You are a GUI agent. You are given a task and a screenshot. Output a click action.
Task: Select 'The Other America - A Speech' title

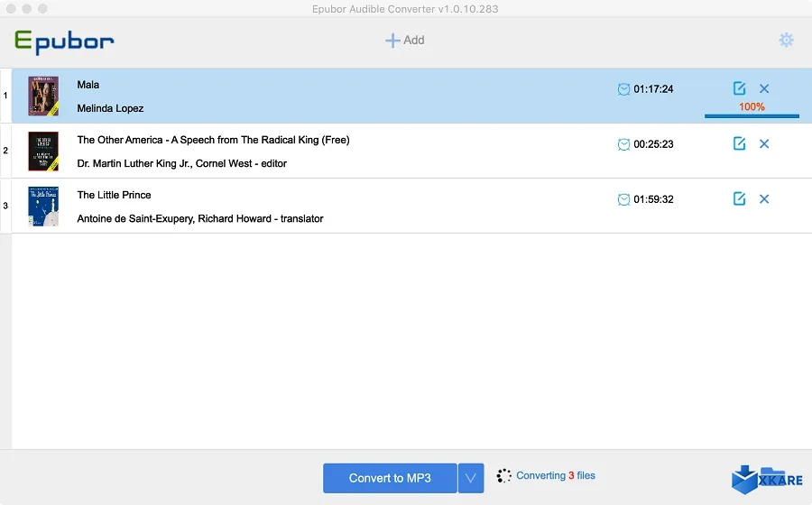tap(213, 140)
